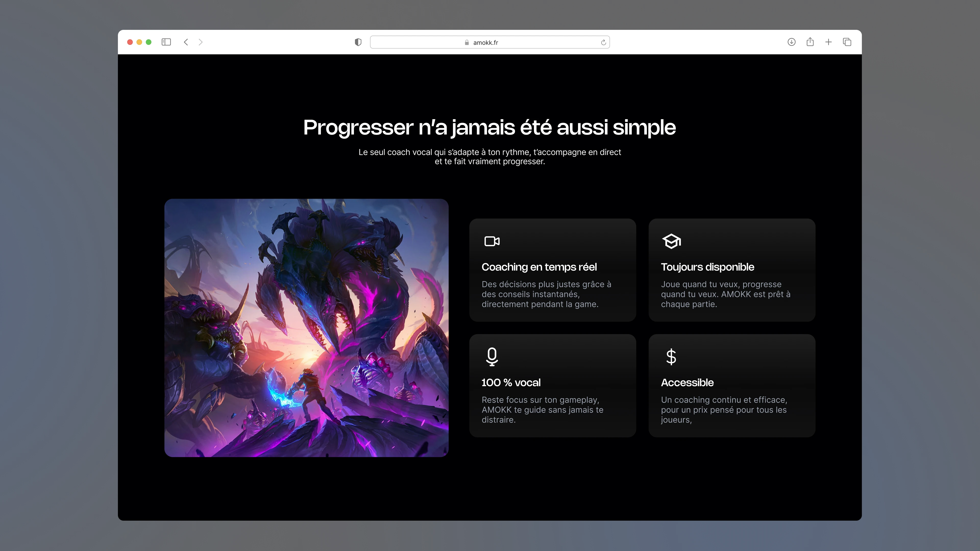Go forward with the right chevron

click(x=201, y=42)
